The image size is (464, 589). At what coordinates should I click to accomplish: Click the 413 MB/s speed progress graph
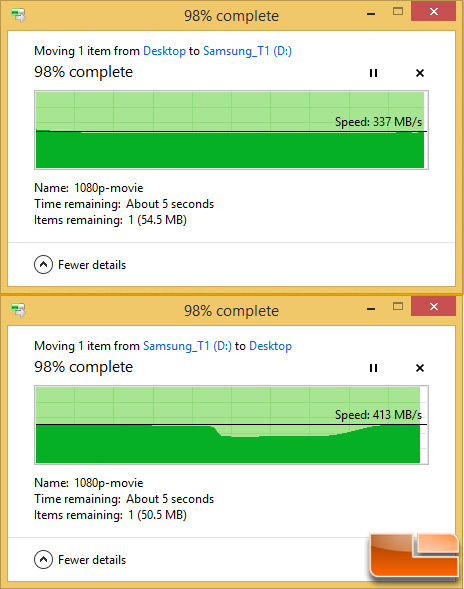point(231,425)
